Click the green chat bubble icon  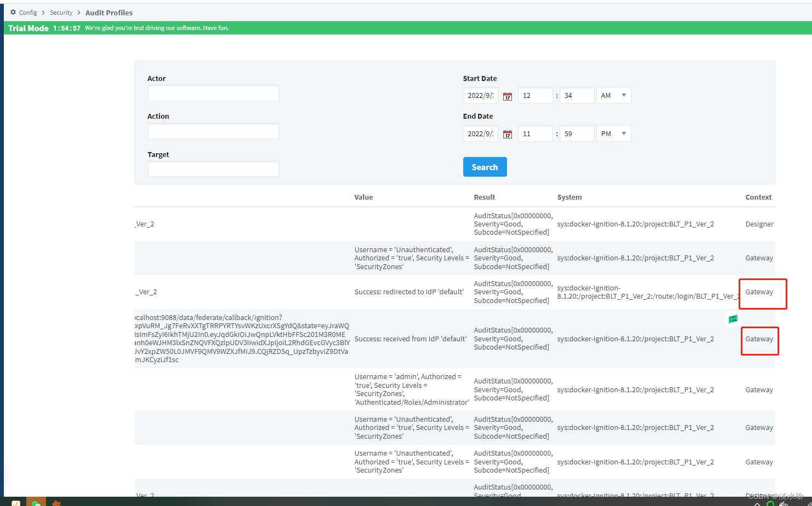[733, 319]
